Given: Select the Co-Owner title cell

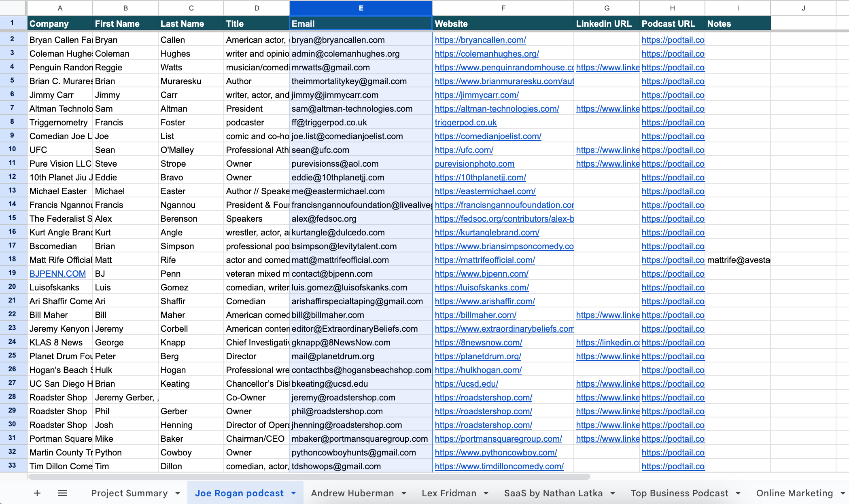Looking at the screenshot, I should 257,398.
